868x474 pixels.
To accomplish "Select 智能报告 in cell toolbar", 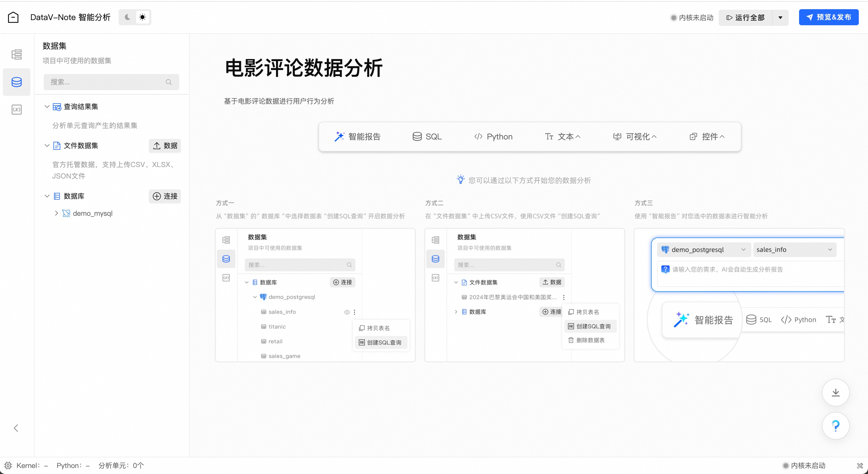I will [358, 136].
